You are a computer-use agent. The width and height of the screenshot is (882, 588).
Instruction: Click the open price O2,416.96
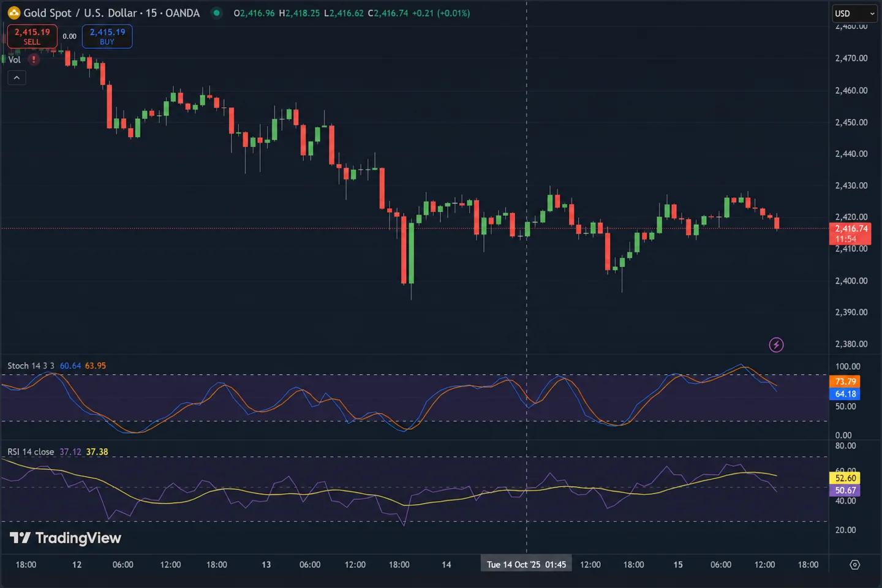point(254,13)
